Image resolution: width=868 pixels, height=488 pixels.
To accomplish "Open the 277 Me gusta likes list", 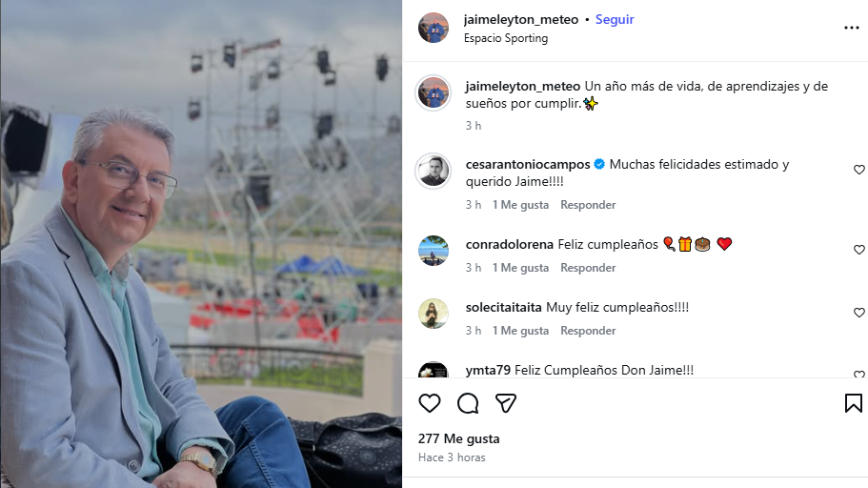I will [x=459, y=438].
